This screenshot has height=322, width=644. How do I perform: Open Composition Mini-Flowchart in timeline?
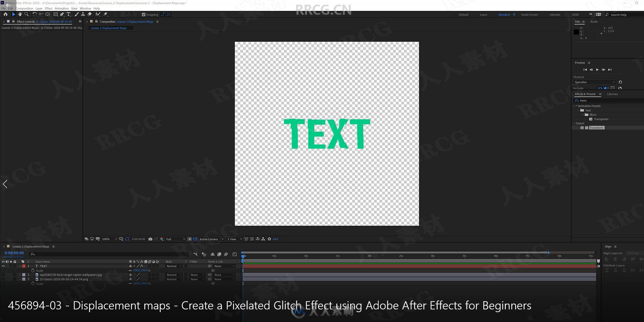195,254
